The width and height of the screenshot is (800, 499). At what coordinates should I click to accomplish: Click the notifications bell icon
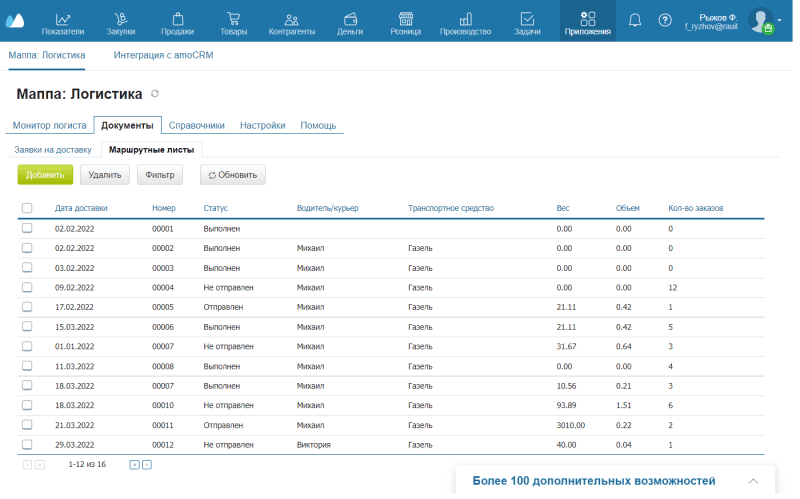coord(635,20)
